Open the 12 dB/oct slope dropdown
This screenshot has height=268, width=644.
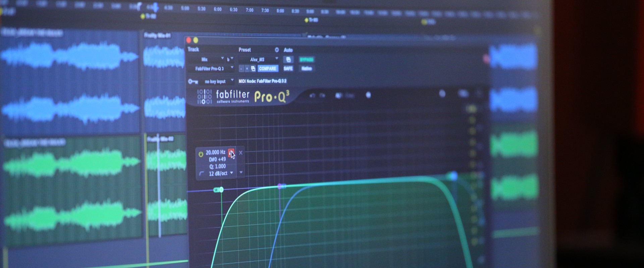221,174
